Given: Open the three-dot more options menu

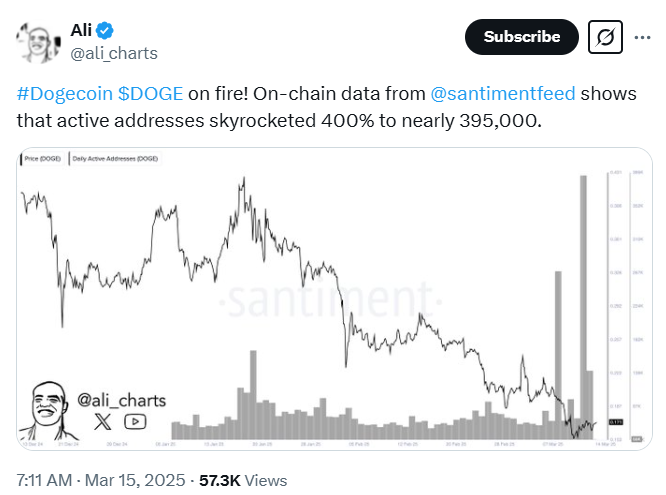Looking at the screenshot, I should [x=640, y=37].
